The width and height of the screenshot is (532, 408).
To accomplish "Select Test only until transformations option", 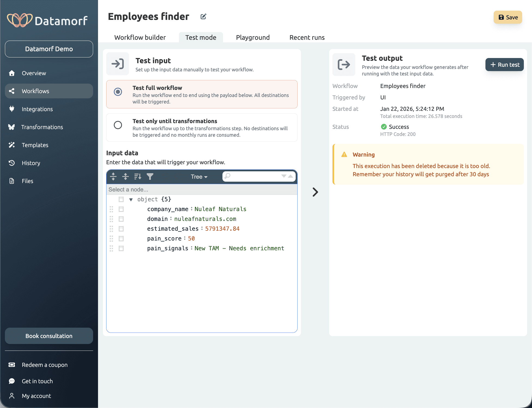I will click(x=118, y=125).
